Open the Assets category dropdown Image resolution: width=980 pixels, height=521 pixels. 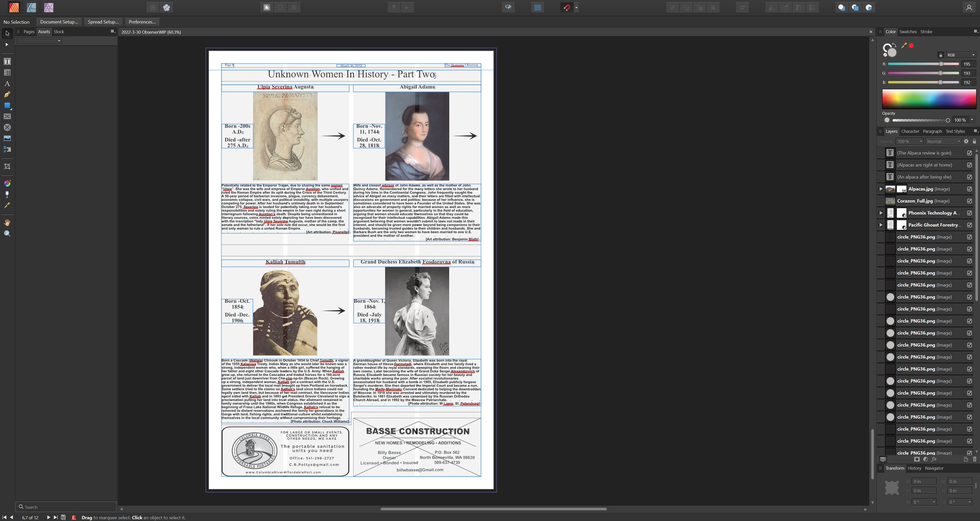click(x=39, y=41)
